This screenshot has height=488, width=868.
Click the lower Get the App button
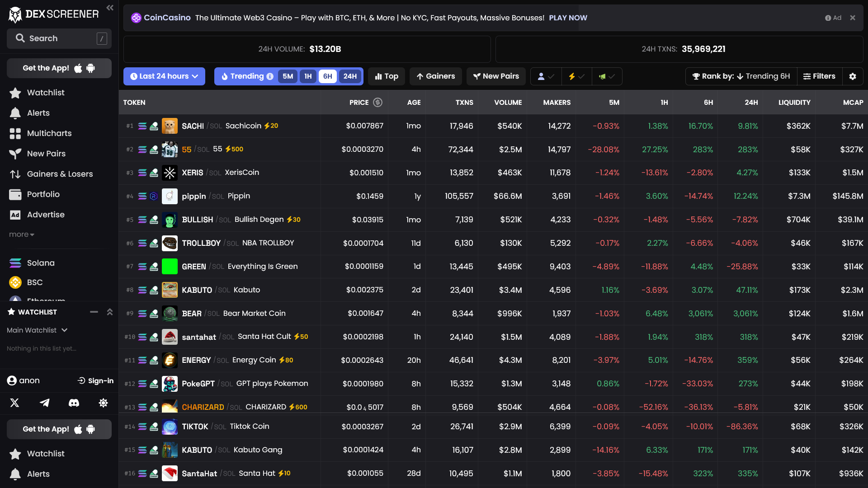59,429
